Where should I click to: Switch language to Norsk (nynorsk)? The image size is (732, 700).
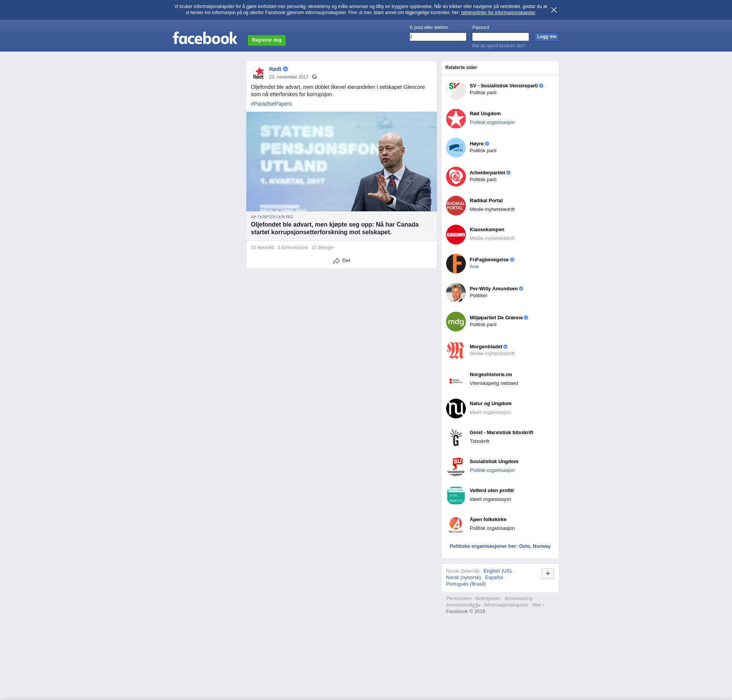pyautogui.click(x=464, y=578)
